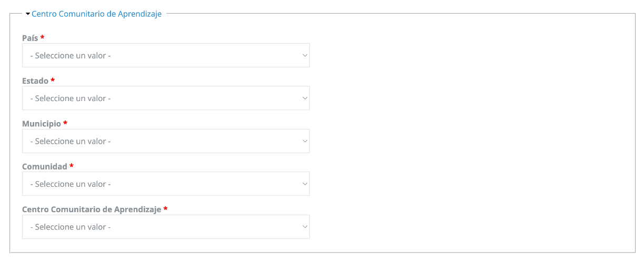Click the chevron arrow in Municipio field
The height and width of the screenshot is (261, 644).
click(305, 141)
